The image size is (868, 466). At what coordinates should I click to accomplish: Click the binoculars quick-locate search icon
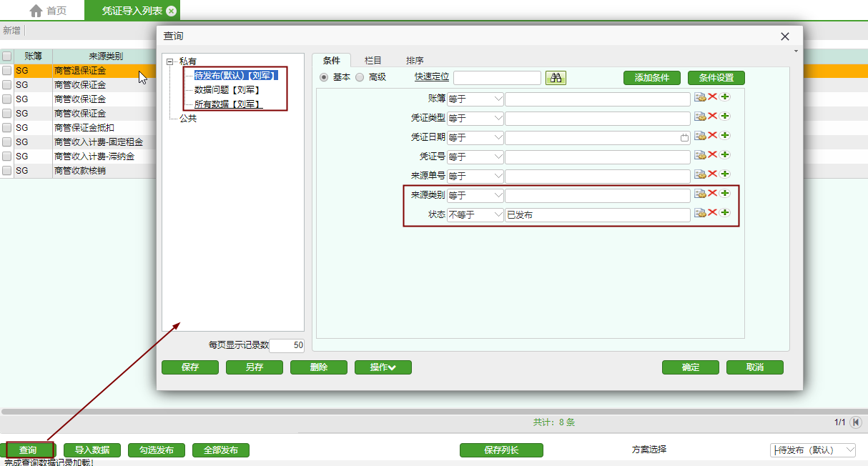pos(556,78)
